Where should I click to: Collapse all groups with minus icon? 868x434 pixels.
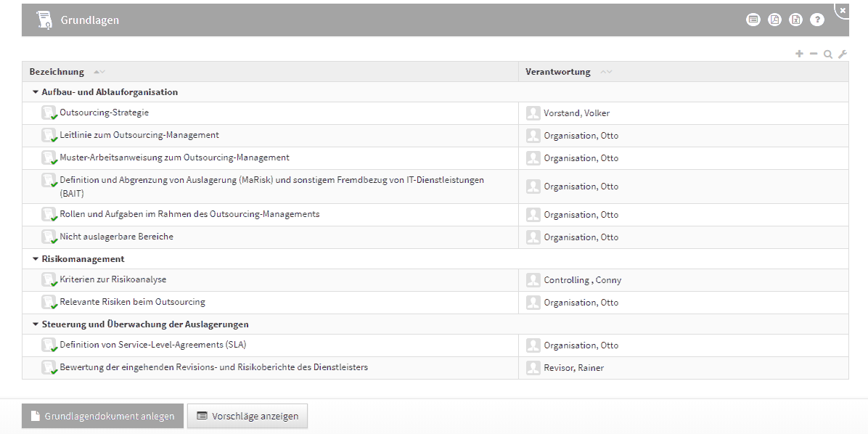(x=814, y=54)
